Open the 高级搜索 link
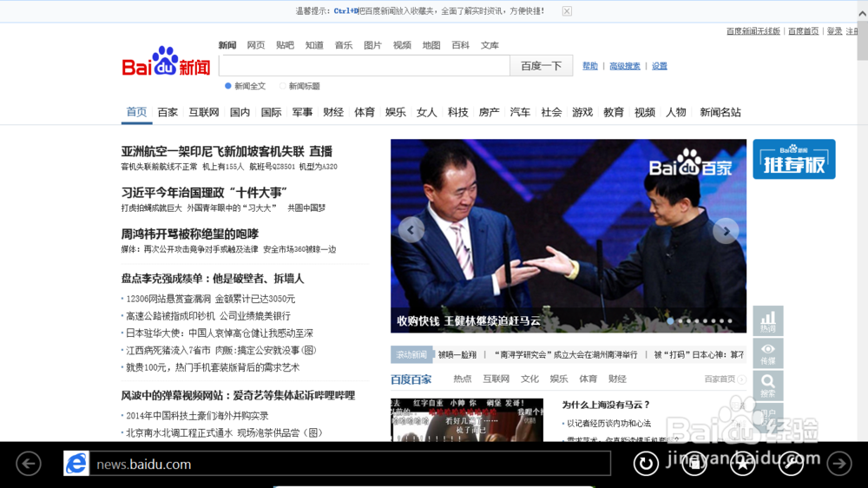Viewport: 868px width, 488px height. [x=624, y=66]
